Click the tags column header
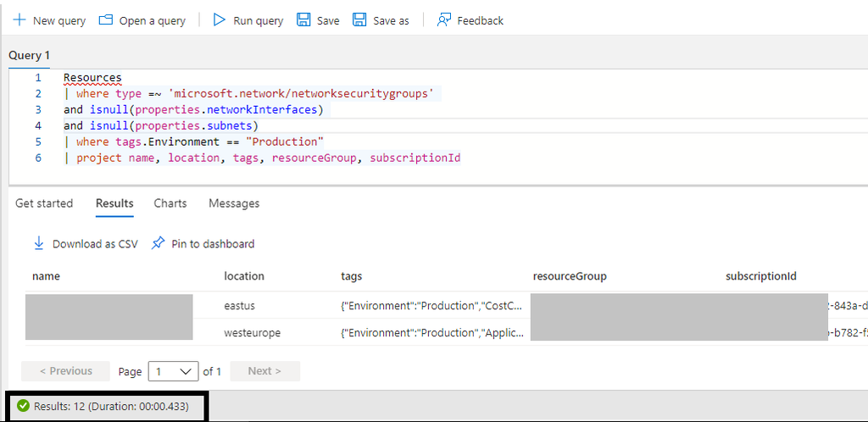This screenshot has width=868, height=422. click(x=351, y=276)
